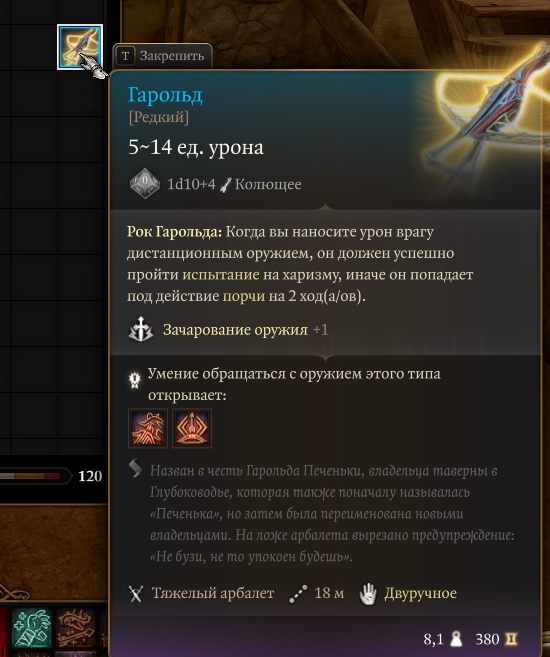The width and height of the screenshot is (550, 657).
Task: Open the second weapon action skill icon
Action: tap(192, 428)
